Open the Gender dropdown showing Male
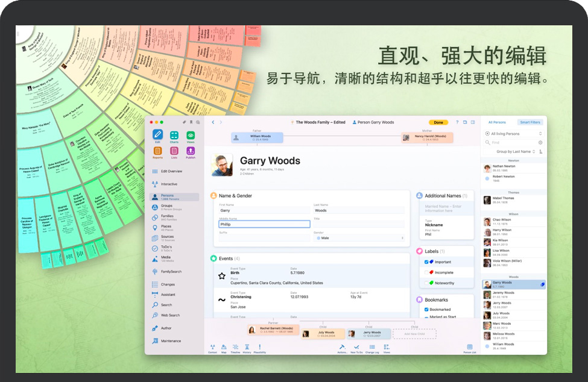The height and width of the screenshot is (382, 588). point(359,238)
